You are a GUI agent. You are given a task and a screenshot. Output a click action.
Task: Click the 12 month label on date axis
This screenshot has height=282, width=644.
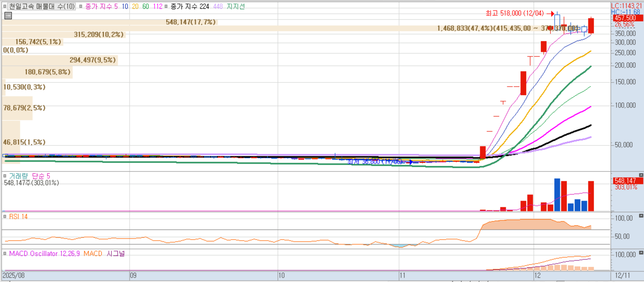click(538, 275)
